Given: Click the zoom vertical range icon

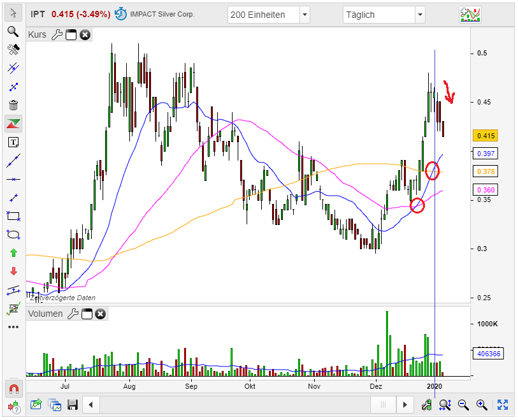Looking at the screenshot, I should coord(445,405).
